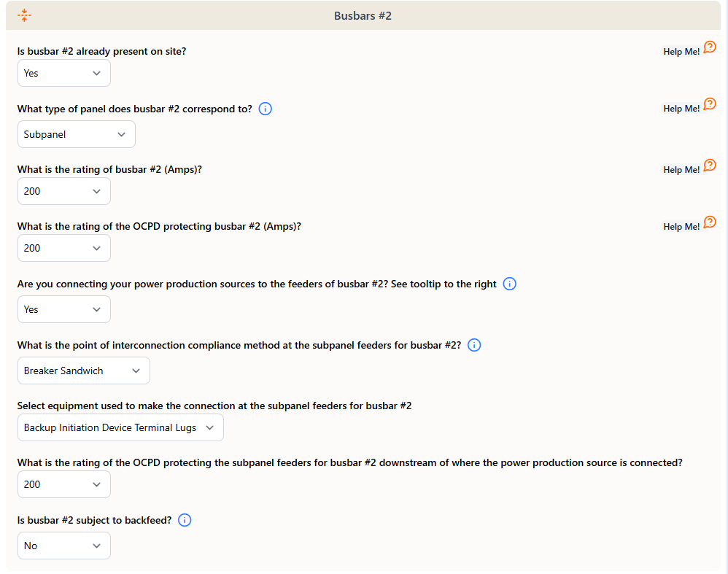
Task: Open the busbar #2 rating dropdown
Action: 64,191
